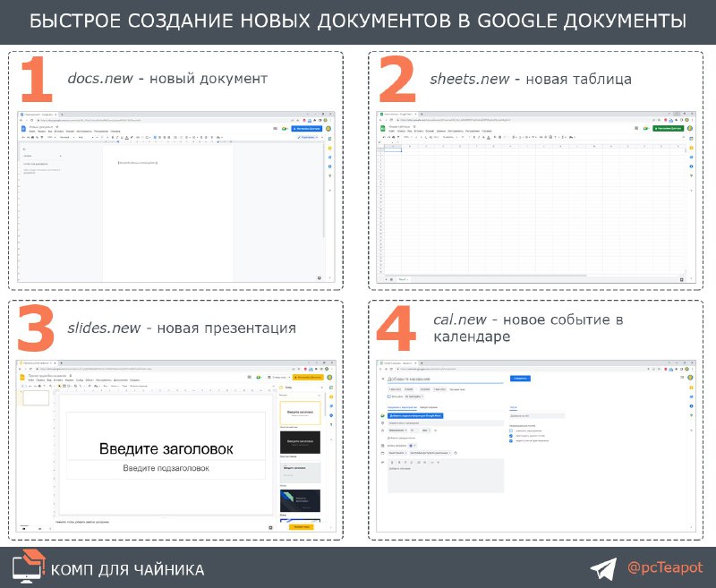Select the Guests tab in Calendar event
Screen dimensions: 716x588
[x=513, y=407]
